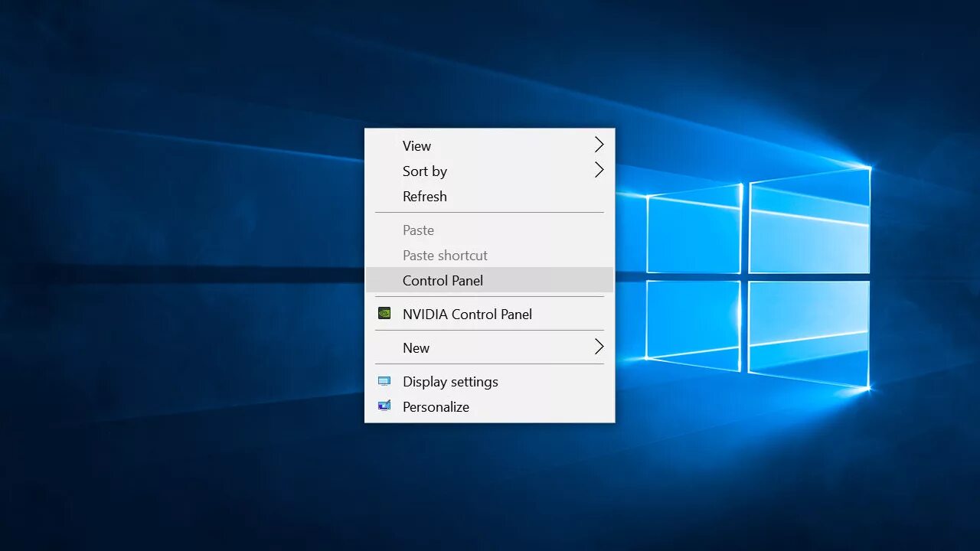The height and width of the screenshot is (551, 980).
Task: Open the View submenu
Action: [x=489, y=145]
